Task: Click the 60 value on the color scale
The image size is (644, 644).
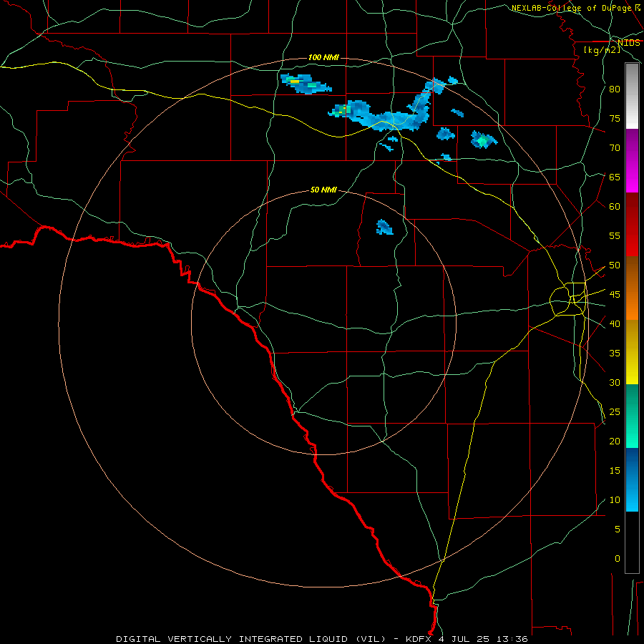Action: tap(615, 207)
